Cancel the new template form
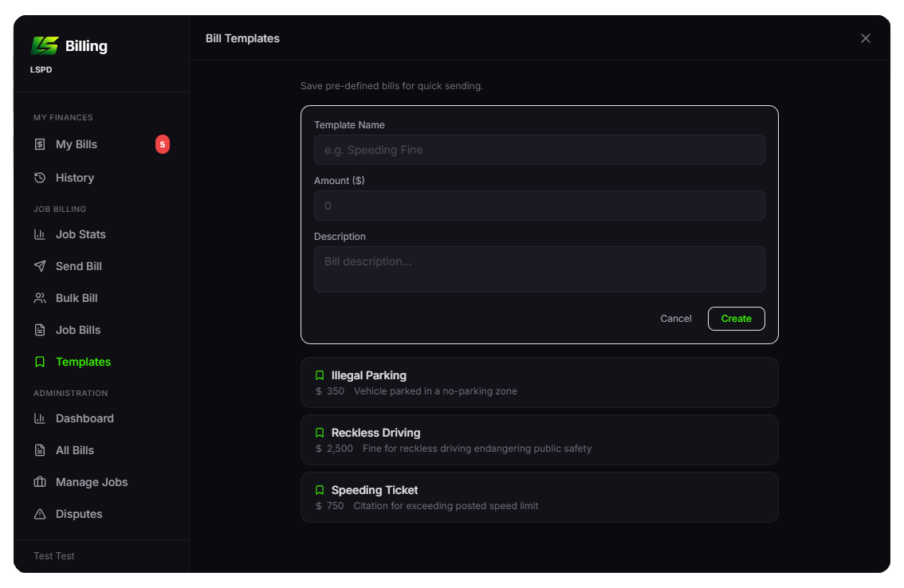This screenshot has height=588, width=904. pos(675,319)
